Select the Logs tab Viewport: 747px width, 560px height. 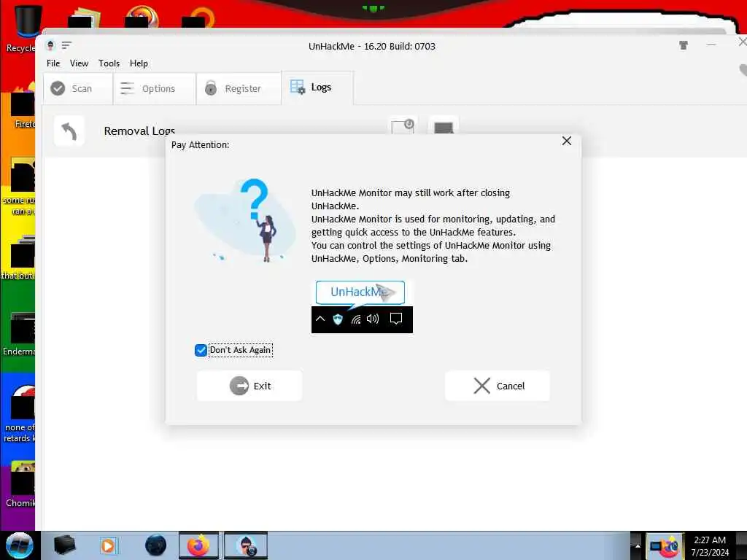(x=318, y=87)
